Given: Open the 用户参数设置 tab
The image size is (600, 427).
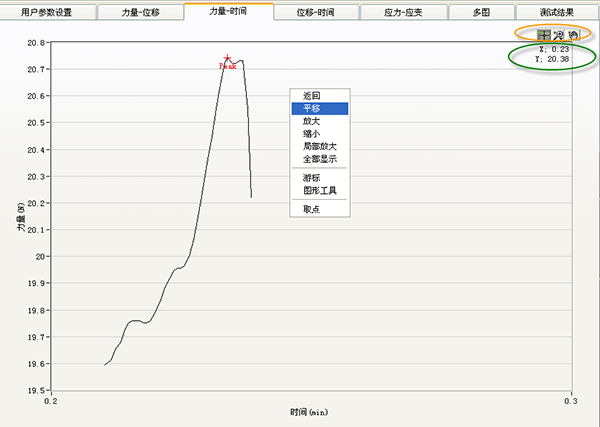Looking at the screenshot, I should pos(47,12).
